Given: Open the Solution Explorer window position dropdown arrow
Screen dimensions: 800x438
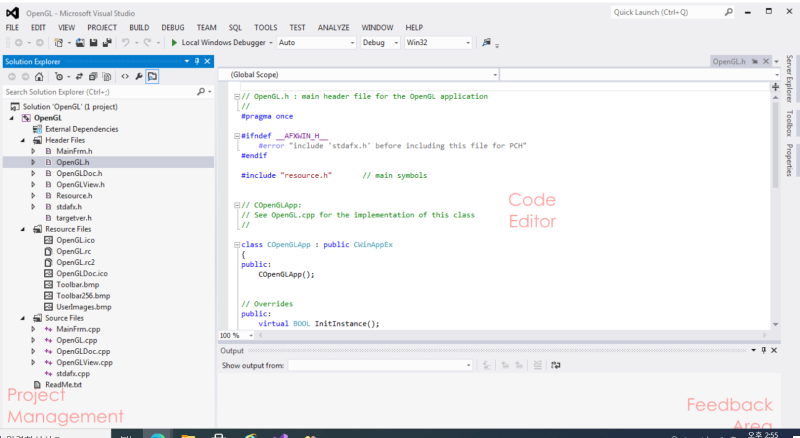Looking at the screenshot, I should 187,61.
